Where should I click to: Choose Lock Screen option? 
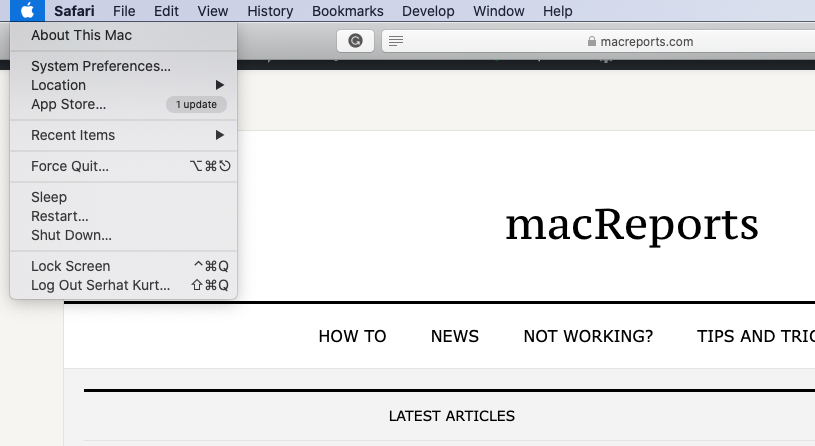click(124, 266)
